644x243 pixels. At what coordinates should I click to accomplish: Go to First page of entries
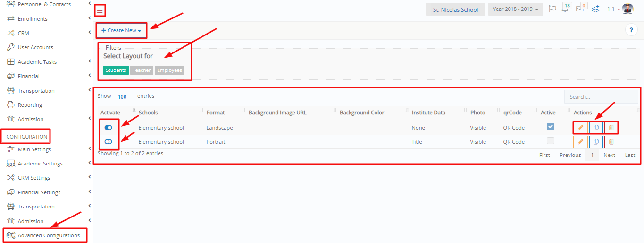[x=544, y=155]
